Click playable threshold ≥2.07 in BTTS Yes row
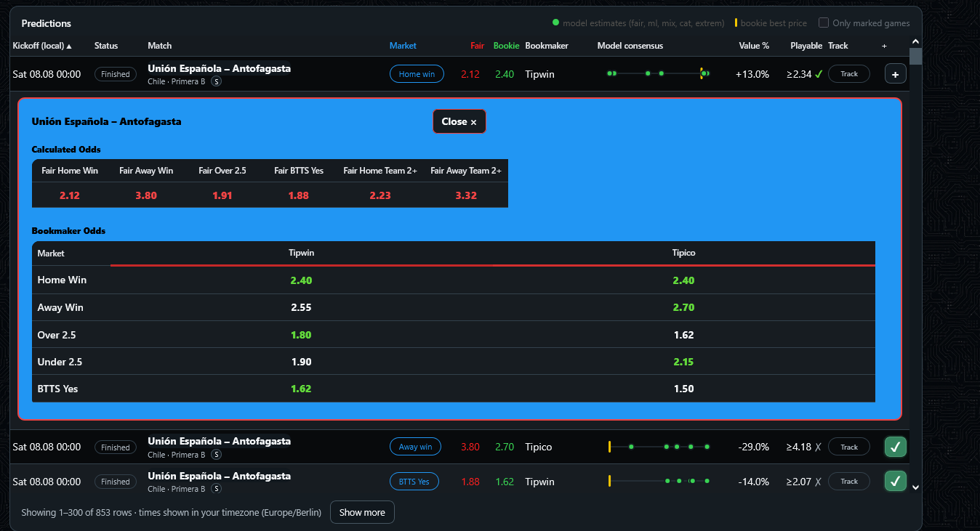This screenshot has width=980, height=531. [799, 481]
